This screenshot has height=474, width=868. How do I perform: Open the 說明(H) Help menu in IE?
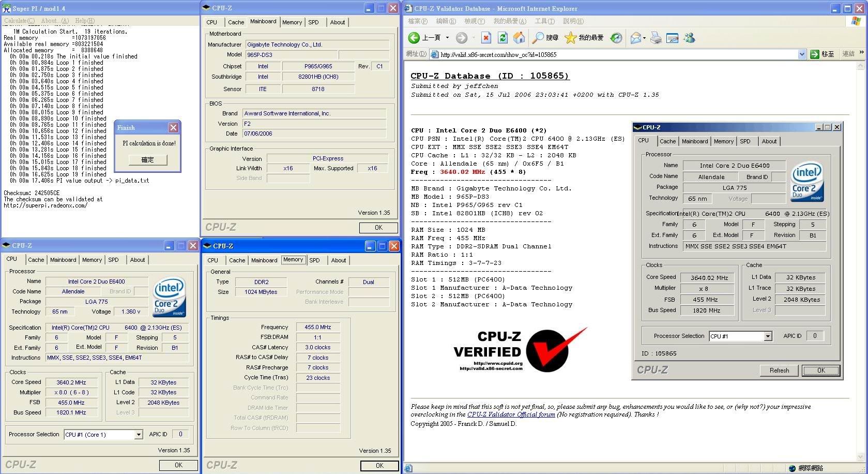click(573, 21)
